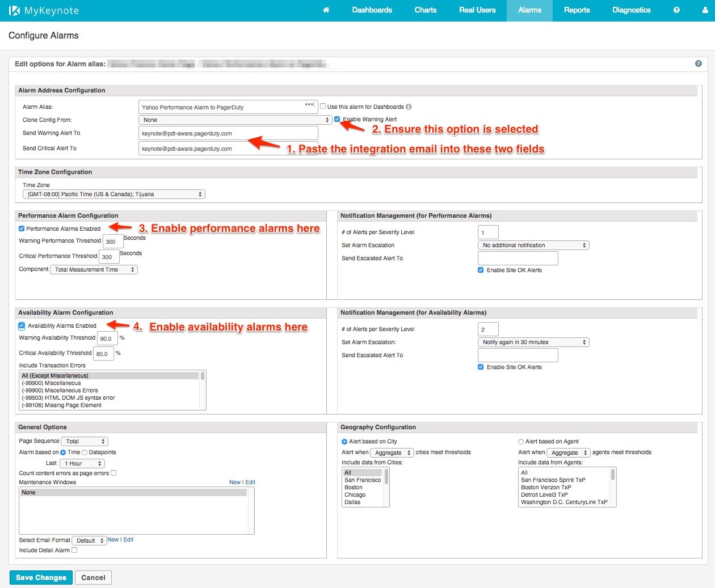Open the user account icon

point(705,10)
